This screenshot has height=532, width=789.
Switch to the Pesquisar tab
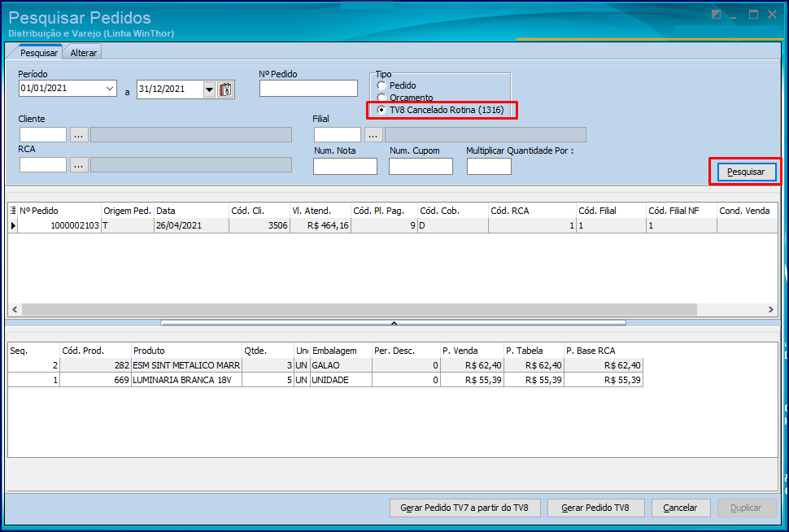(x=39, y=53)
